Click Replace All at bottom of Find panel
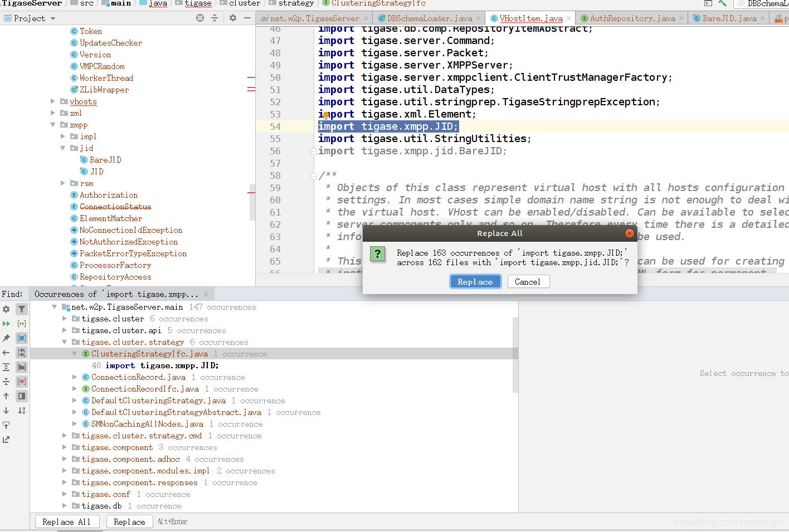Image resolution: width=789 pixels, height=532 pixels. [67, 522]
